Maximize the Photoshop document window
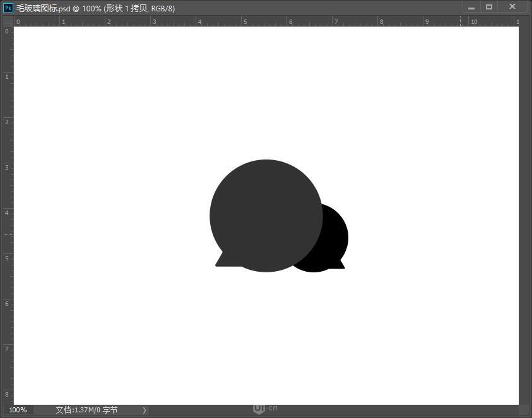 point(489,6)
